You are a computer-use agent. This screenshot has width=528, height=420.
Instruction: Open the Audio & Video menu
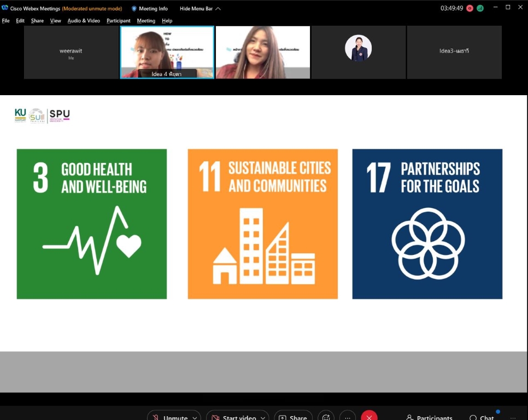click(84, 21)
